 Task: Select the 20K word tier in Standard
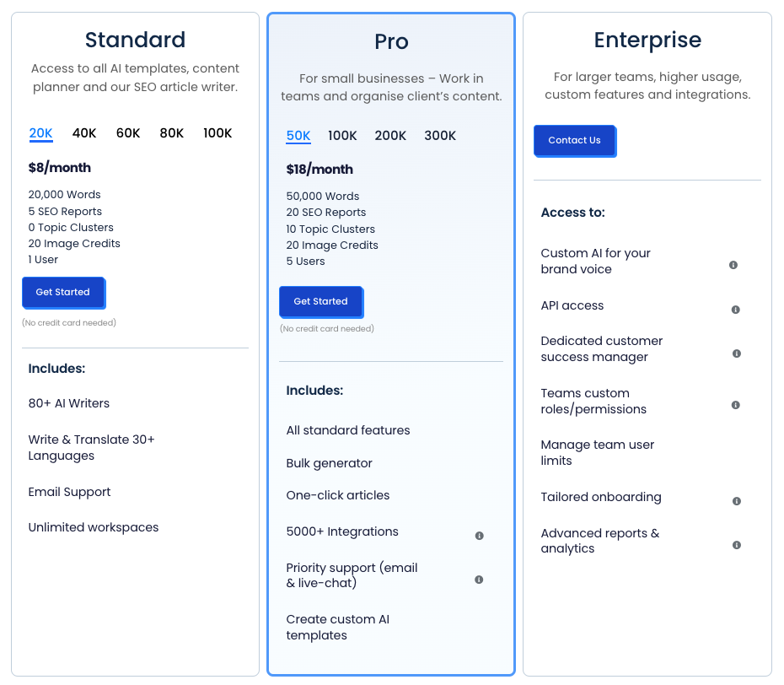pos(40,133)
